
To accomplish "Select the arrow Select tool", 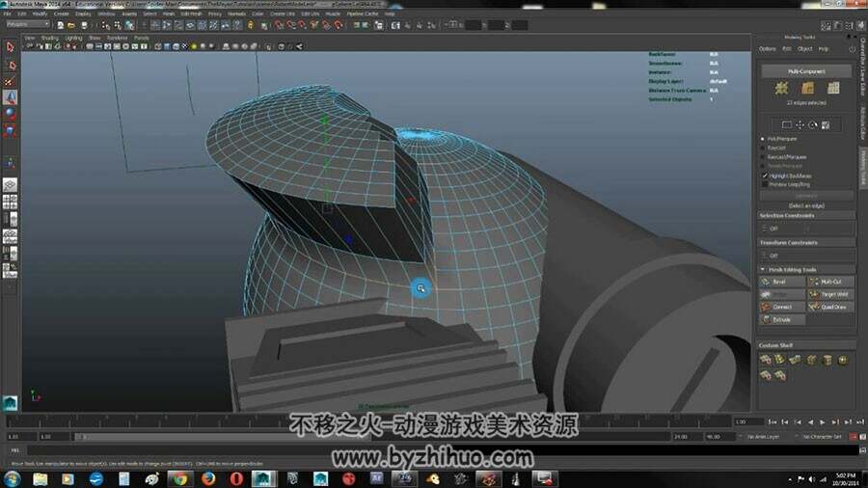I will tap(10, 47).
